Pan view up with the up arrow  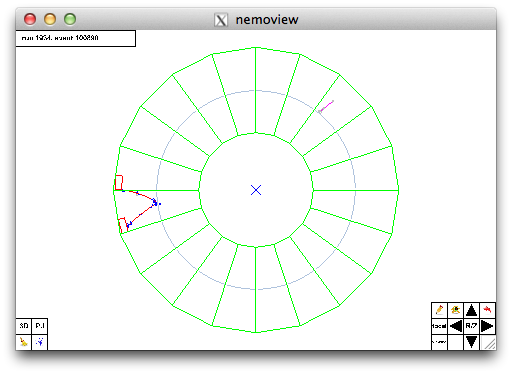pos(471,310)
